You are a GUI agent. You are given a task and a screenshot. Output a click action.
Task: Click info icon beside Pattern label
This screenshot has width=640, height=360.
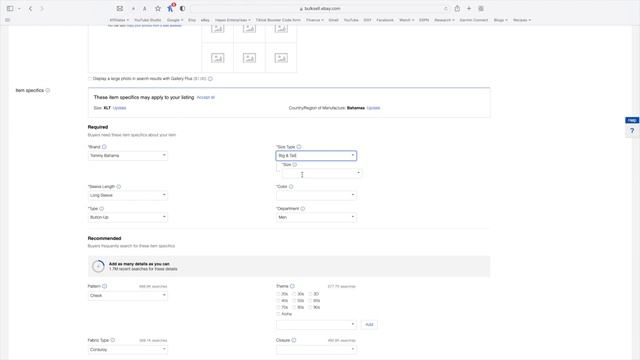click(x=104, y=286)
